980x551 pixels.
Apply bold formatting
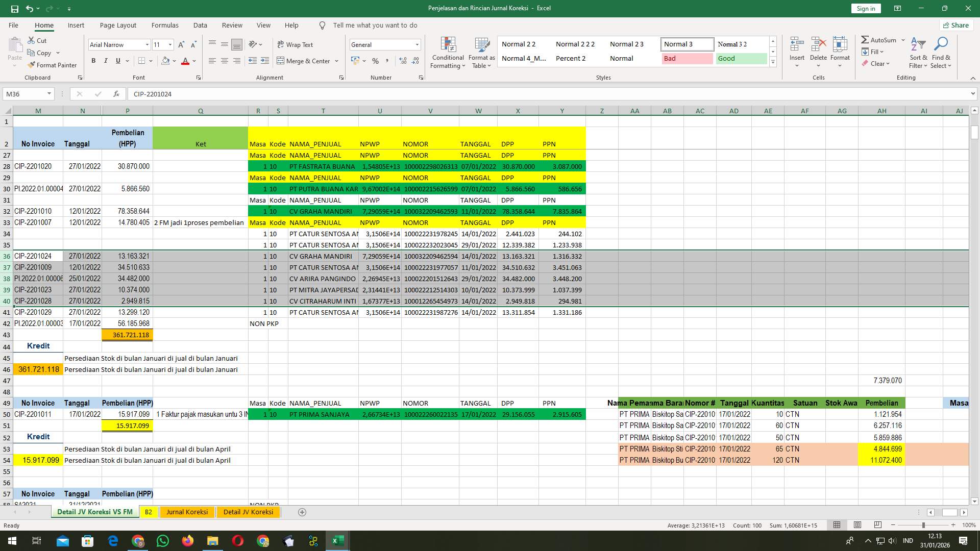click(x=93, y=60)
